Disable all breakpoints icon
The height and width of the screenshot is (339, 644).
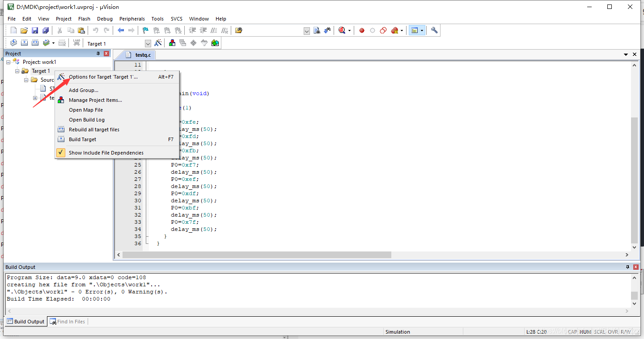pos(383,30)
